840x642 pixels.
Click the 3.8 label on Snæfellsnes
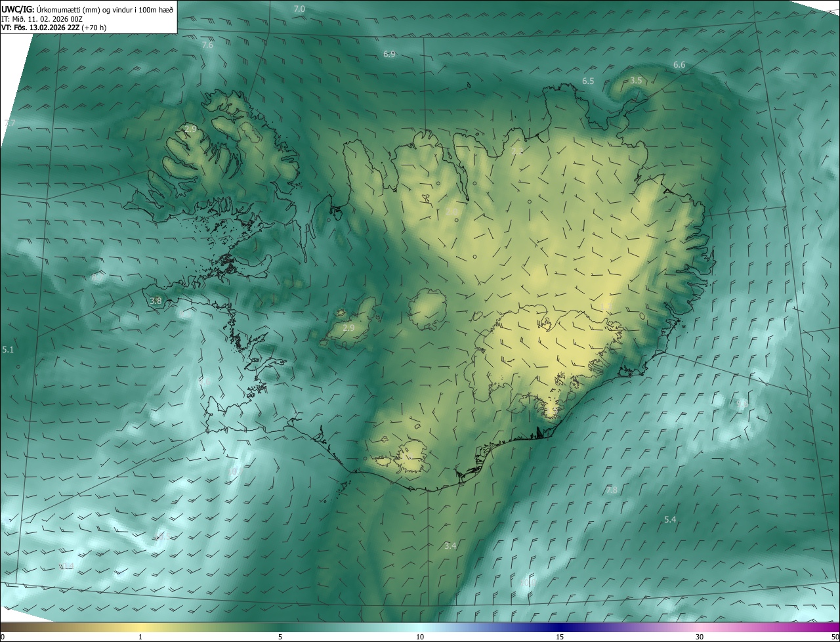coord(156,301)
